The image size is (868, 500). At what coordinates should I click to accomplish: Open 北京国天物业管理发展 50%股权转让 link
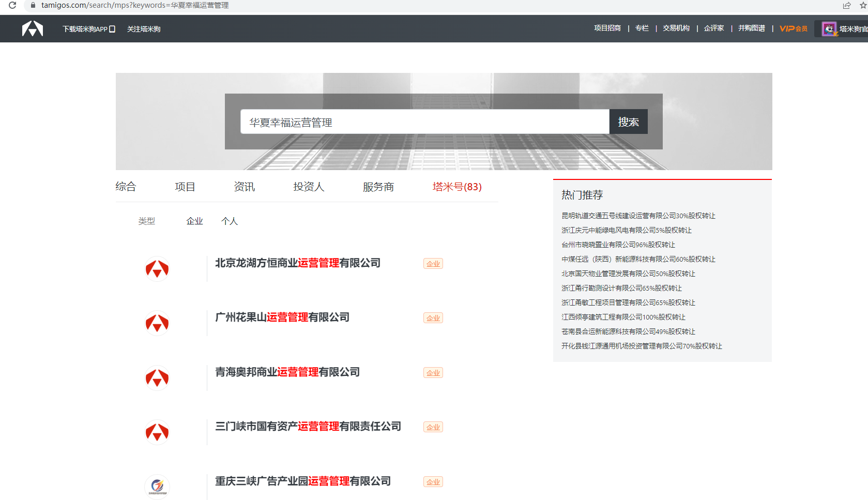point(629,274)
